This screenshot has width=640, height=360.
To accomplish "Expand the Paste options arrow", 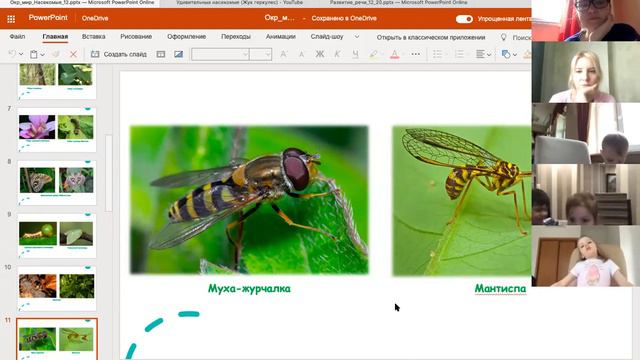I will point(42,54).
